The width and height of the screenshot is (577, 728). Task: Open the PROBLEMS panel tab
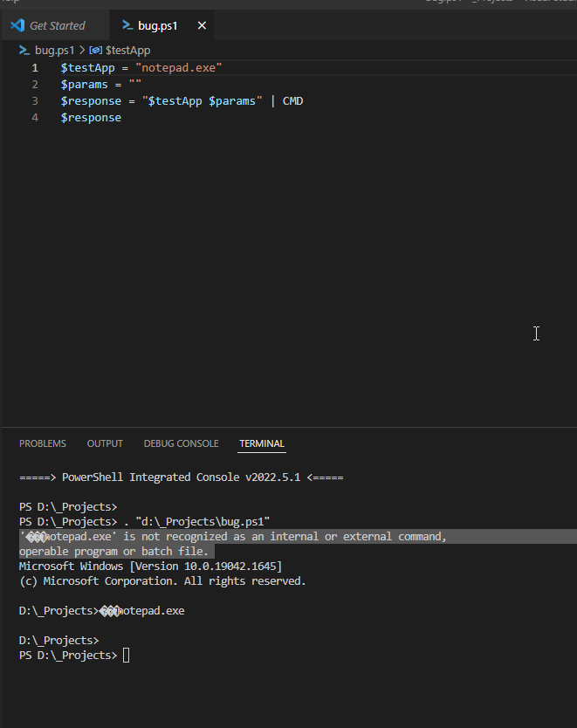pyautogui.click(x=43, y=443)
